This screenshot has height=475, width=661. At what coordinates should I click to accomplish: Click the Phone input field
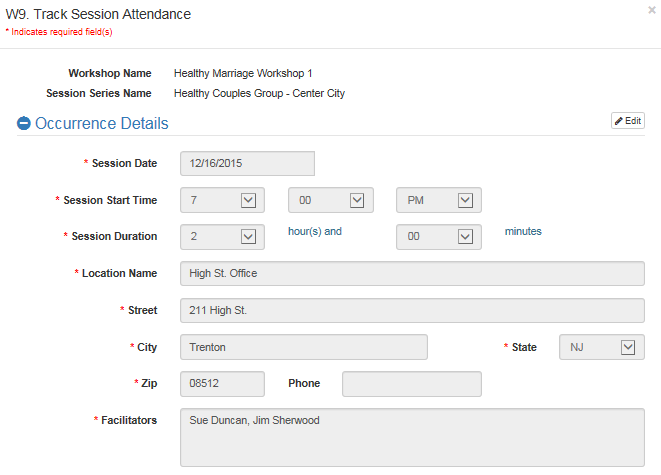coord(412,384)
